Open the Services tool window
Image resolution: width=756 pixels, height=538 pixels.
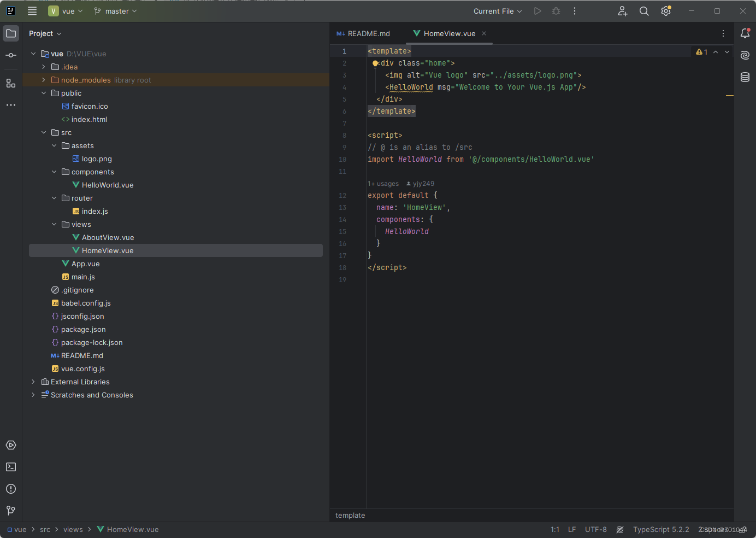coord(11,445)
